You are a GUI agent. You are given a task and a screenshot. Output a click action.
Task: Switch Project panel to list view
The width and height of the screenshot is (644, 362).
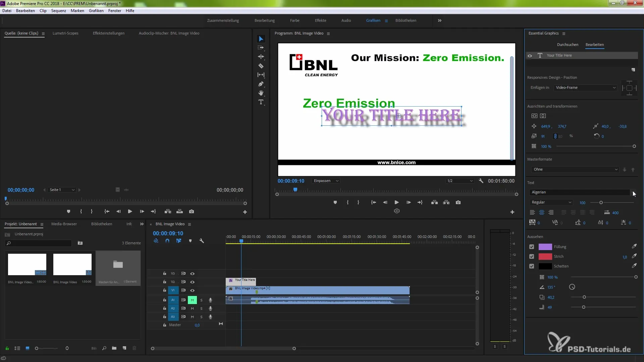[17, 348]
